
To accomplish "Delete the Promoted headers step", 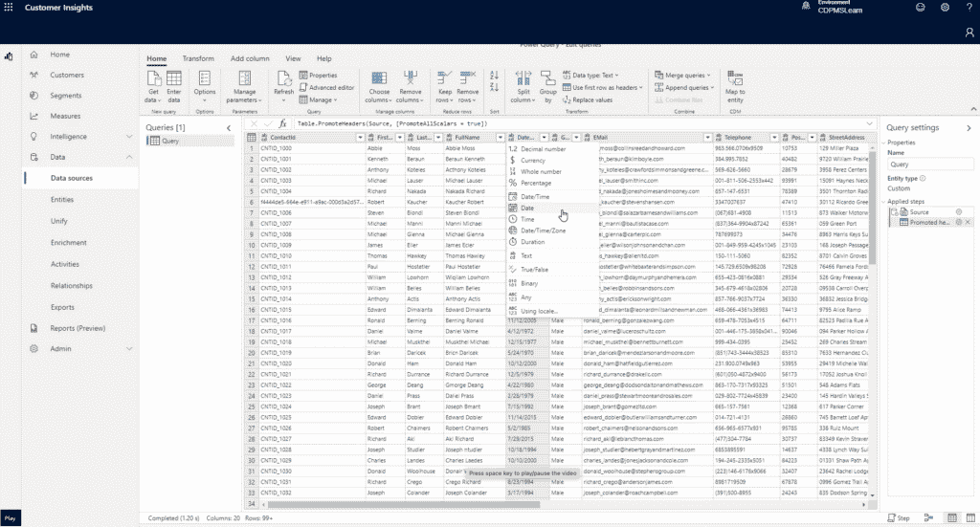I will (968, 222).
